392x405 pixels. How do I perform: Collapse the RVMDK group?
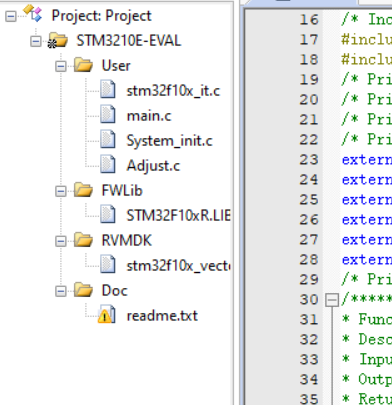(61, 241)
